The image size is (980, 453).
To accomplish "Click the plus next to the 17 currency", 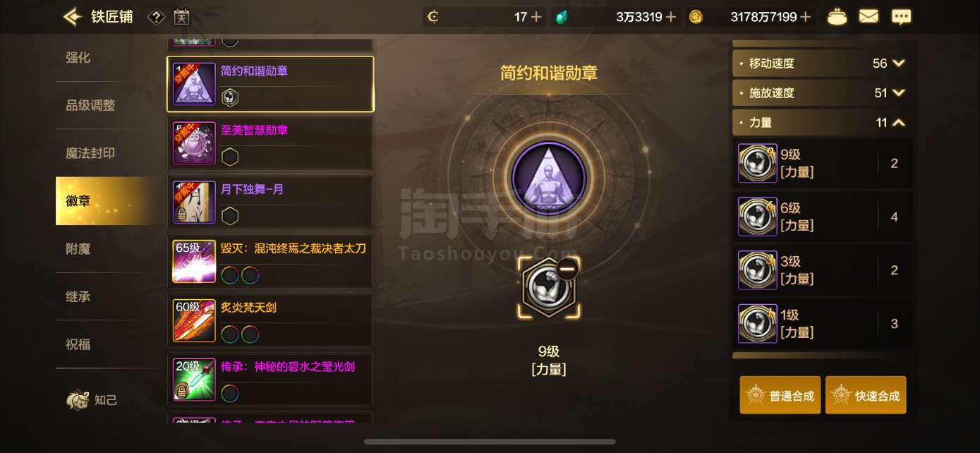I will point(536,17).
